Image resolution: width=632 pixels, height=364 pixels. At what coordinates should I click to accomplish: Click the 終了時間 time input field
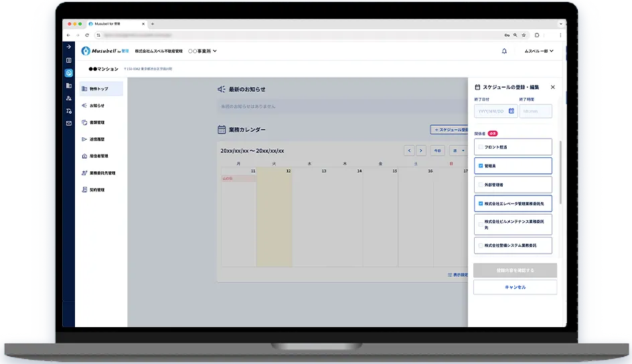coord(536,111)
